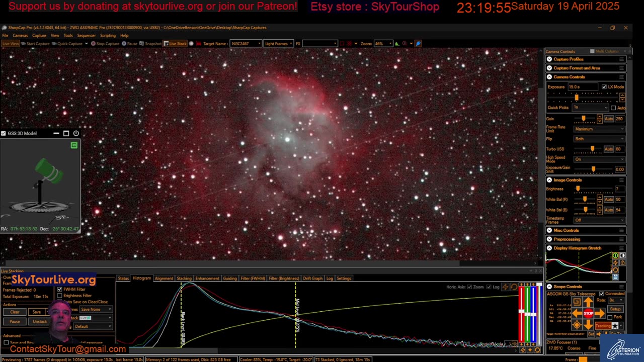Toggle the telescope Connected checkbox
The image size is (644, 362).
601,294
